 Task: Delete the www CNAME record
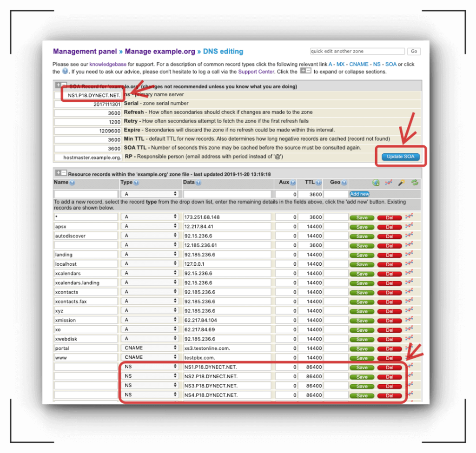click(x=390, y=358)
